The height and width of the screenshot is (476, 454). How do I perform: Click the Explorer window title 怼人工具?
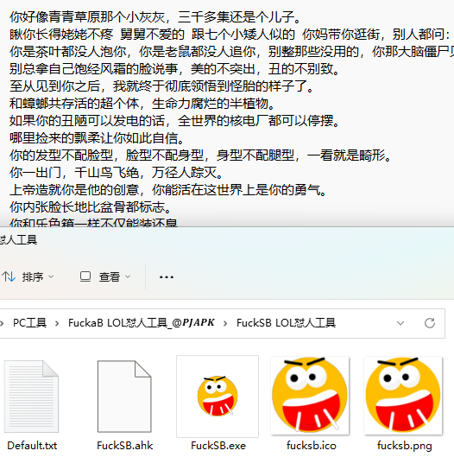(18, 240)
